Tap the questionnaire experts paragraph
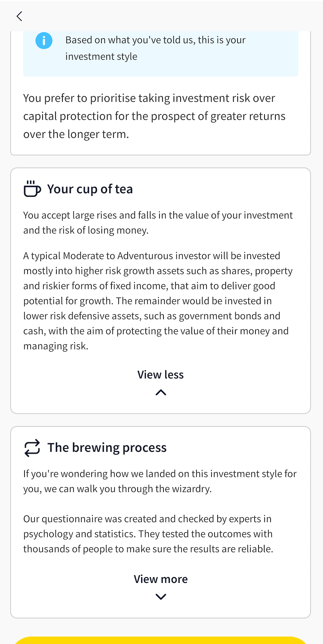Screen dimensions: 323x644 [148, 534]
